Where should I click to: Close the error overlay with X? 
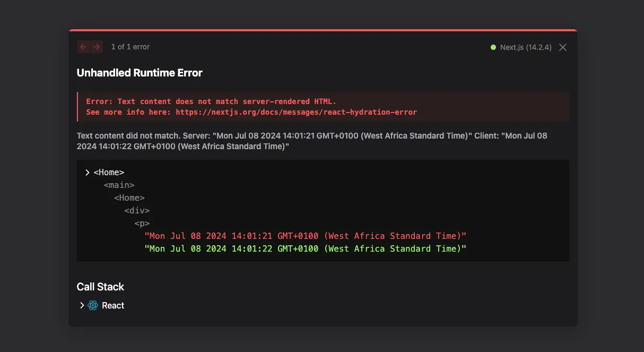coord(563,47)
